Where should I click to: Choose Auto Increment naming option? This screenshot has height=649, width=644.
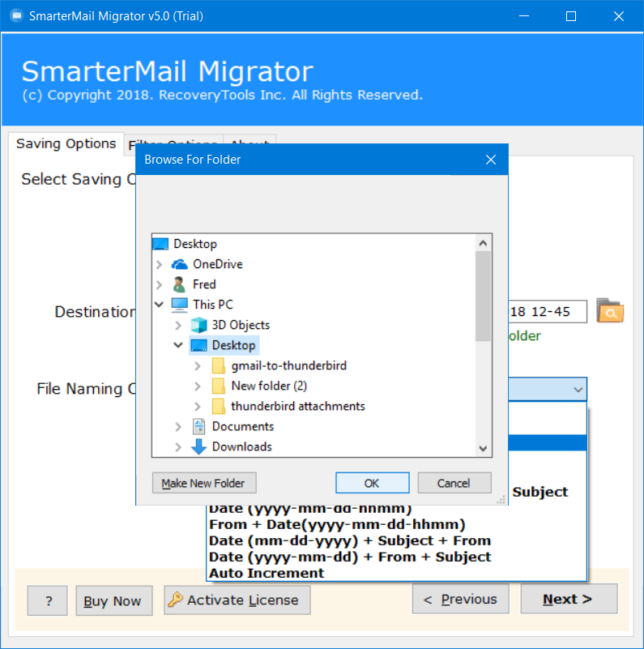click(x=267, y=573)
